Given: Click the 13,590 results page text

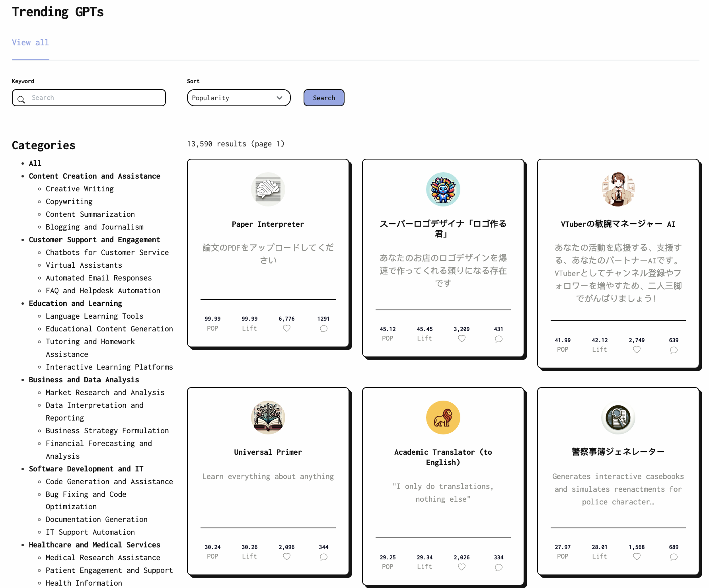Looking at the screenshot, I should [x=236, y=144].
